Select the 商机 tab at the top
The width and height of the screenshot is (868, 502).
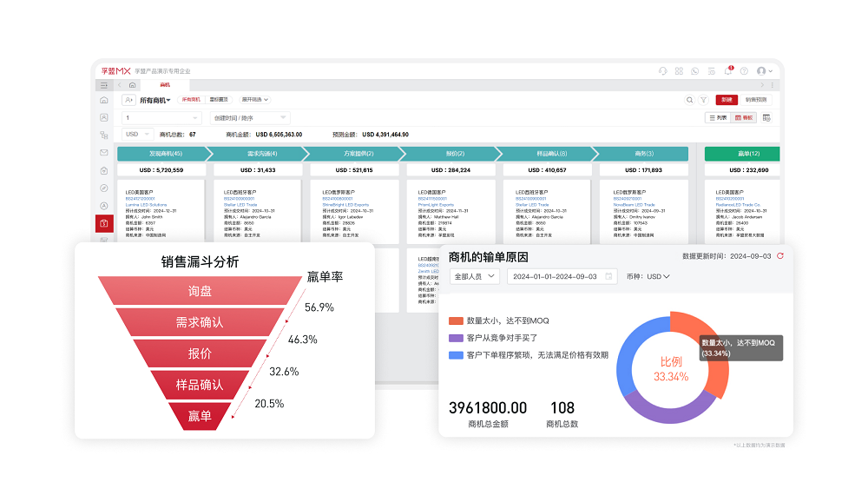point(165,86)
